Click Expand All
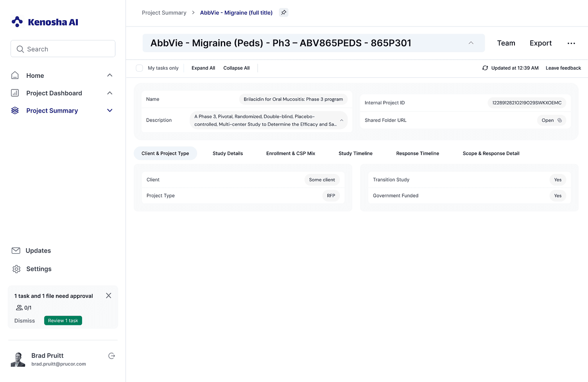The image size is (588, 382). click(x=203, y=68)
